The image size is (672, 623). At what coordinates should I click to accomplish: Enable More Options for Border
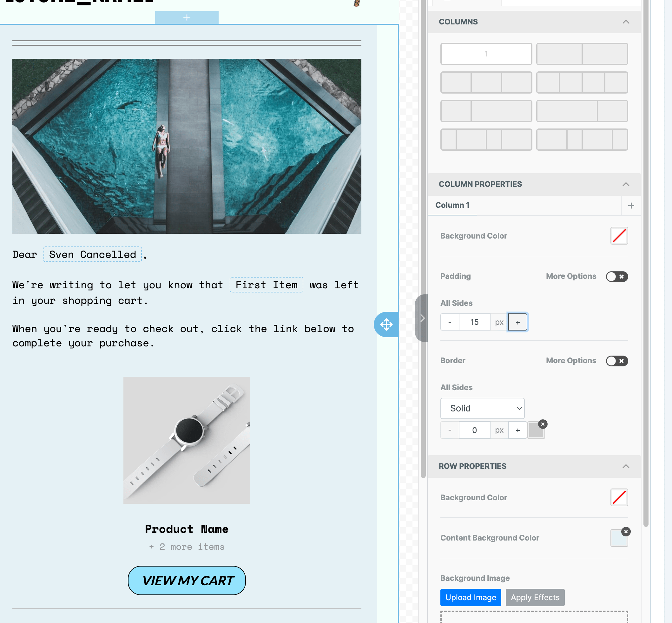(x=616, y=361)
